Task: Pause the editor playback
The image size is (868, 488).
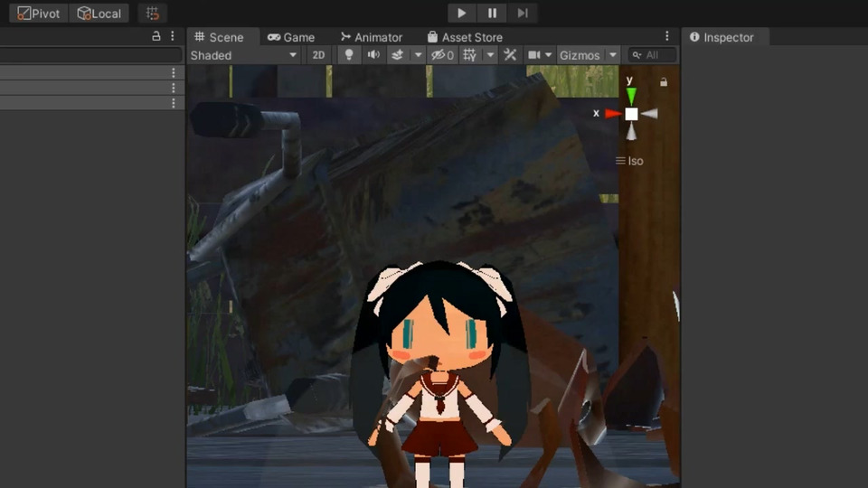Action: point(492,13)
